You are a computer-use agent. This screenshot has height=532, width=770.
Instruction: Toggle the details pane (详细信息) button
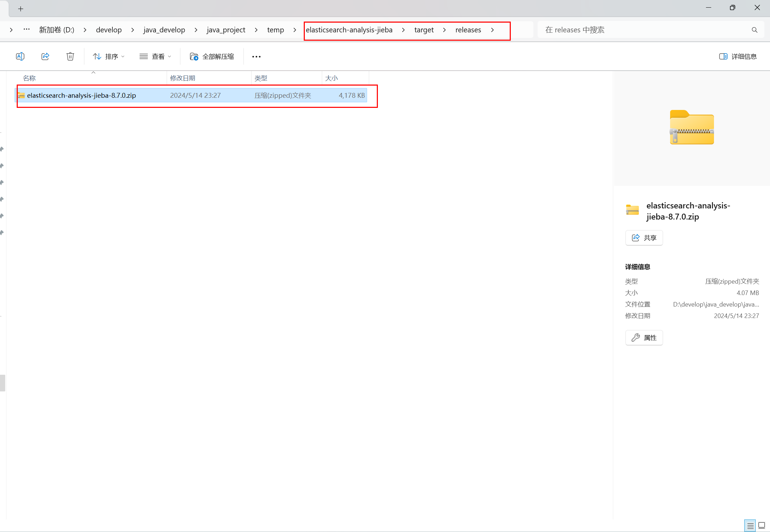coord(738,56)
